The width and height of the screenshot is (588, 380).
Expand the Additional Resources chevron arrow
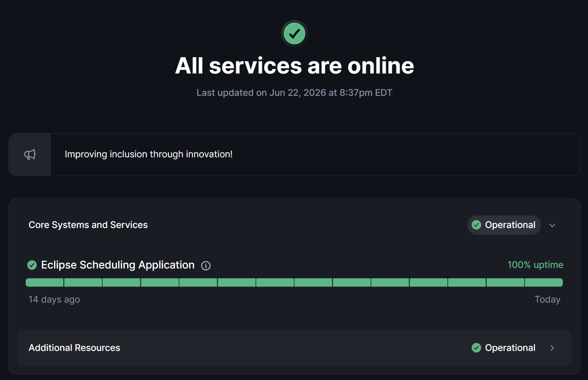[552, 348]
